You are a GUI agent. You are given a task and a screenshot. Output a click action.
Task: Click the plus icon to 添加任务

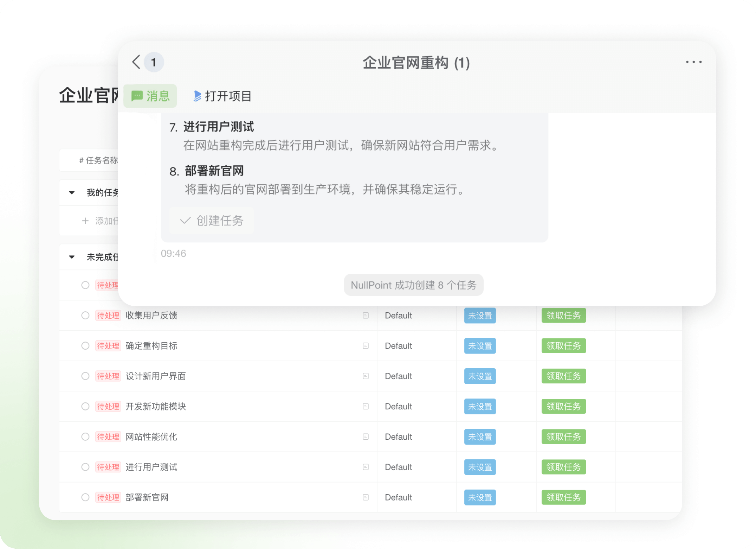[85, 221]
